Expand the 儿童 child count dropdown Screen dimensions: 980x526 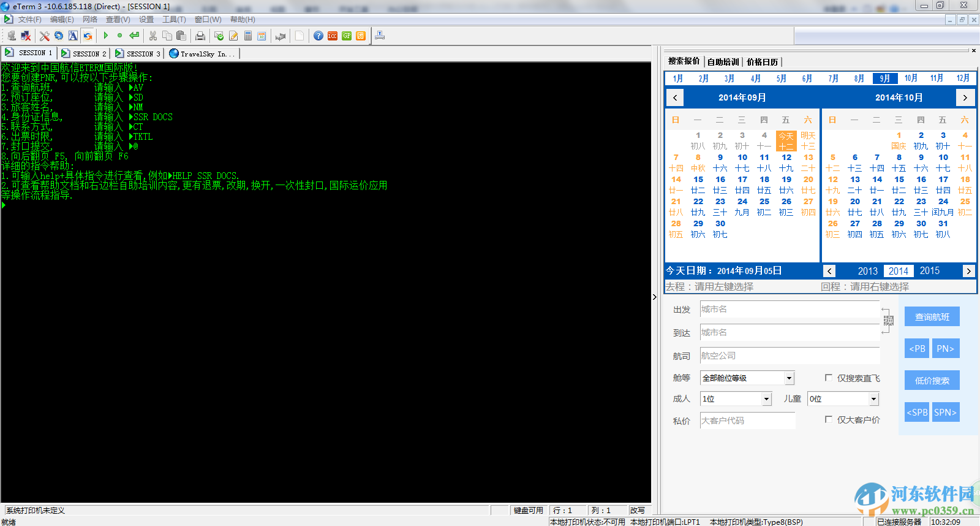point(874,399)
